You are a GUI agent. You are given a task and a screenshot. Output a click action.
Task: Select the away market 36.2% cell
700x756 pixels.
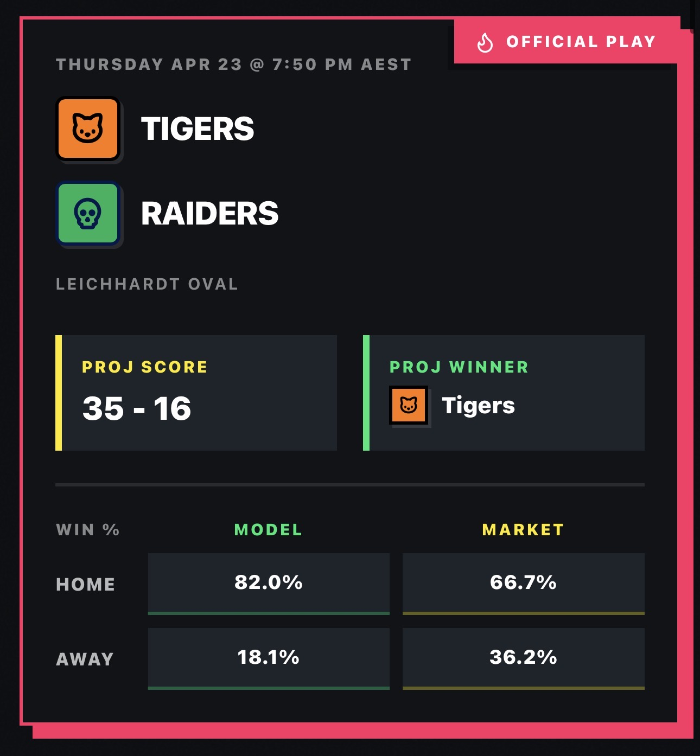point(524,658)
